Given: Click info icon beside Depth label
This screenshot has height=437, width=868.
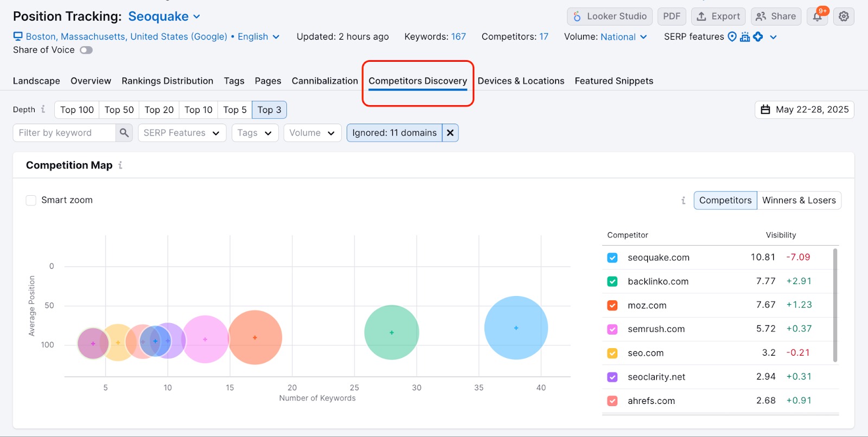Looking at the screenshot, I should pos(43,110).
